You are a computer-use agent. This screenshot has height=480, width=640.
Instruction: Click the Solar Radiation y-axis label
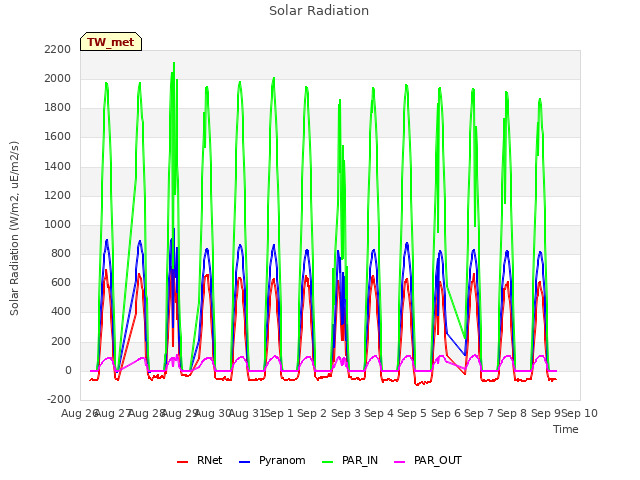tap(14, 228)
